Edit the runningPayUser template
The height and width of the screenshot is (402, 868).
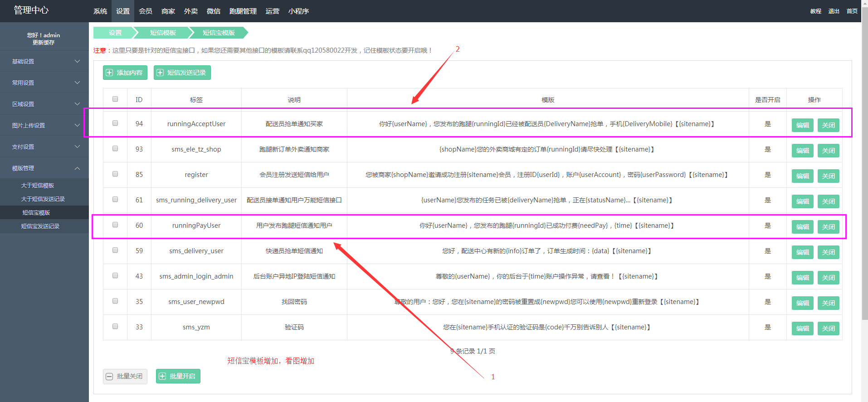pos(803,227)
